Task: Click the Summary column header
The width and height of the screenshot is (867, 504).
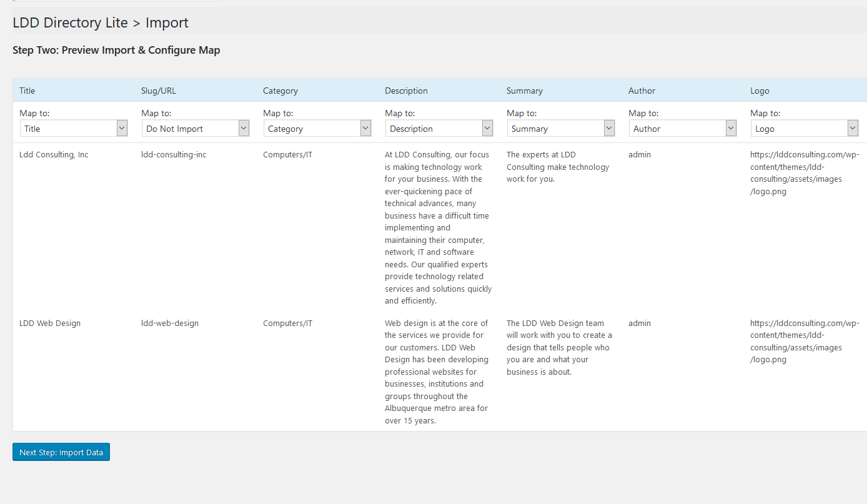Action: tap(525, 91)
